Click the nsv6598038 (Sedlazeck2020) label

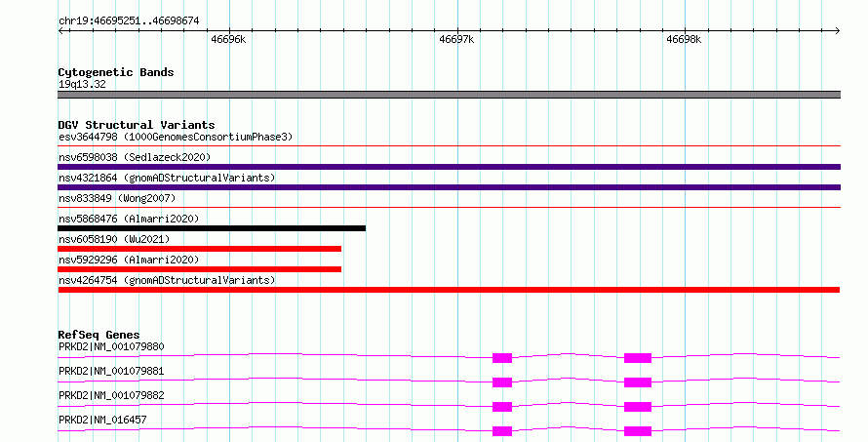(135, 157)
